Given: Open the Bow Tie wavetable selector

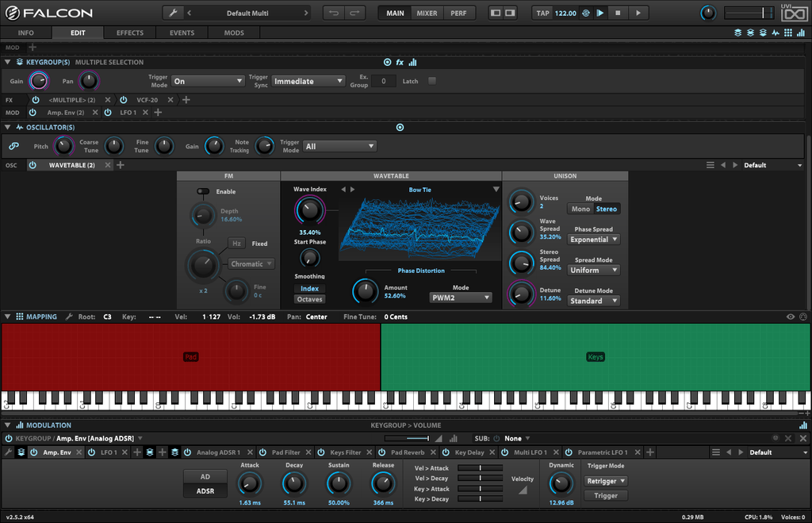Looking at the screenshot, I should coord(419,189).
